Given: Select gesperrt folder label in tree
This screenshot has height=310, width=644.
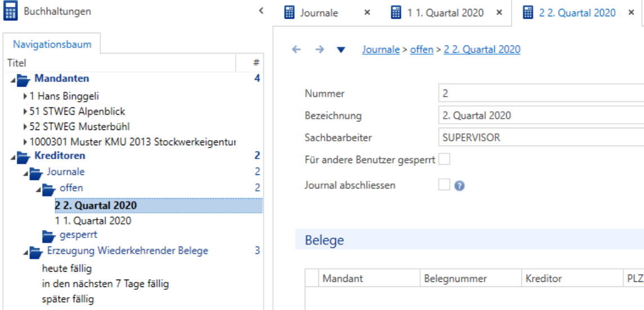Looking at the screenshot, I should (78, 235).
